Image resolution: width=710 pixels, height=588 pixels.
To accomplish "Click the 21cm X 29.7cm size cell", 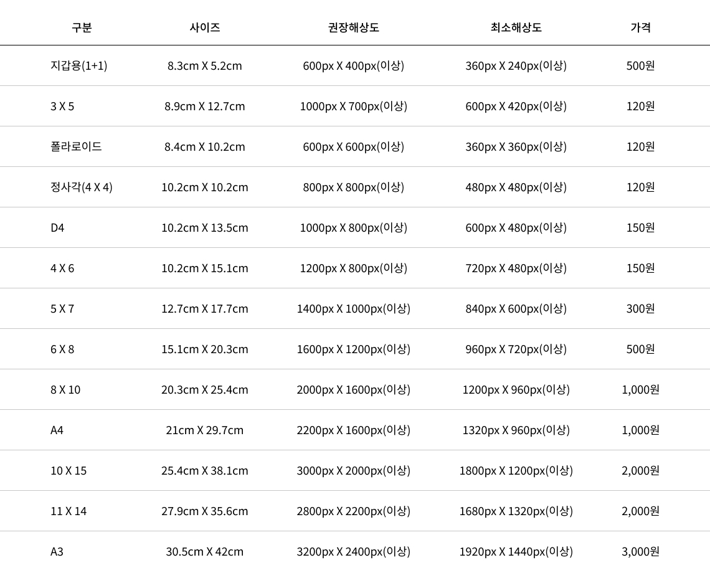I will pos(205,430).
